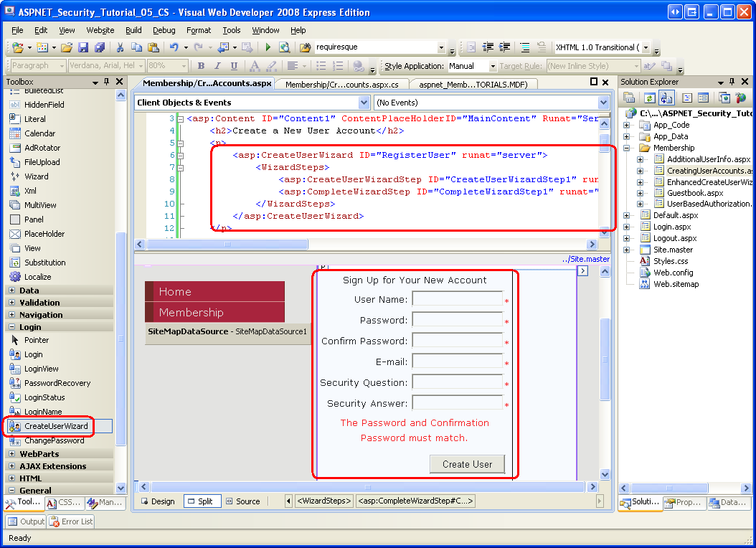Viewport: 756px width, 548px height.
Task: Switch to Source view mode
Action: pyautogui.click(x=242, y=501)
